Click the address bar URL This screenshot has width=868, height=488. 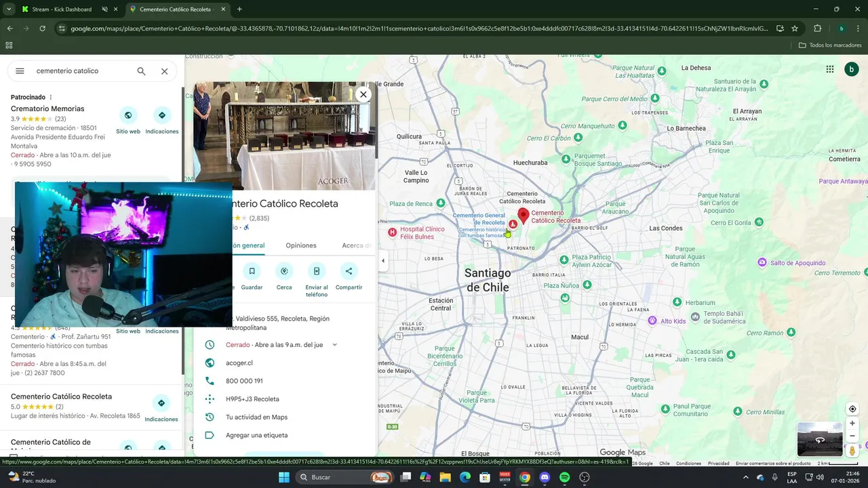coord(418,28)
